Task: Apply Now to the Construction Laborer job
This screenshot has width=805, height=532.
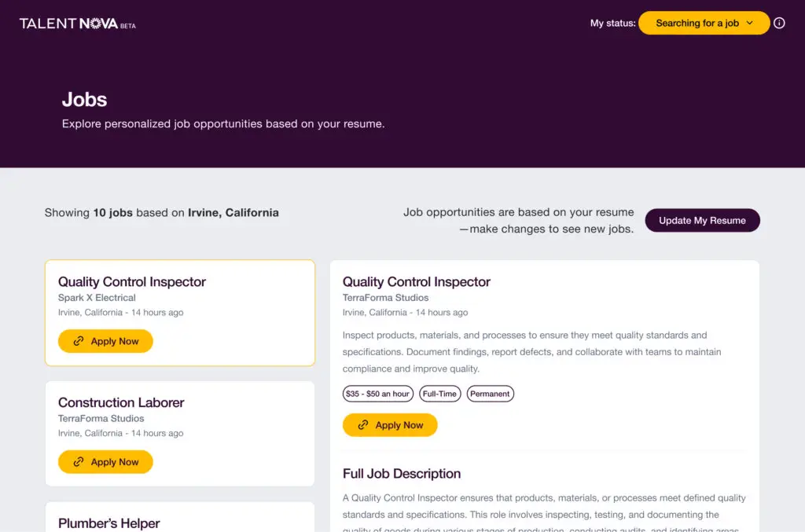Action: click(x=105, y=462)
